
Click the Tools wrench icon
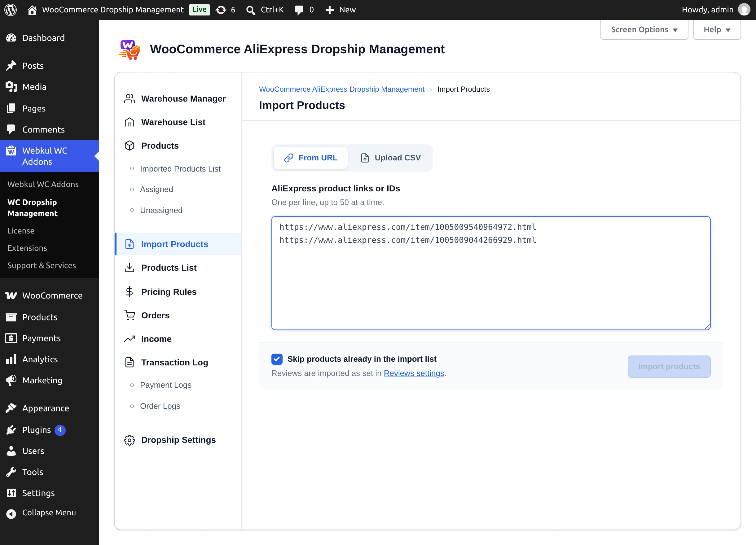[11, 472]
